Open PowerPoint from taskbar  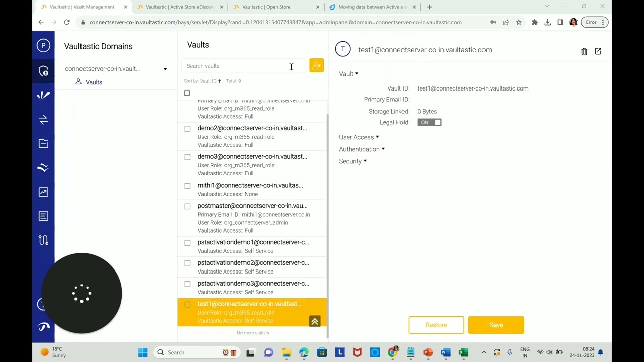(x=428, y=352)
